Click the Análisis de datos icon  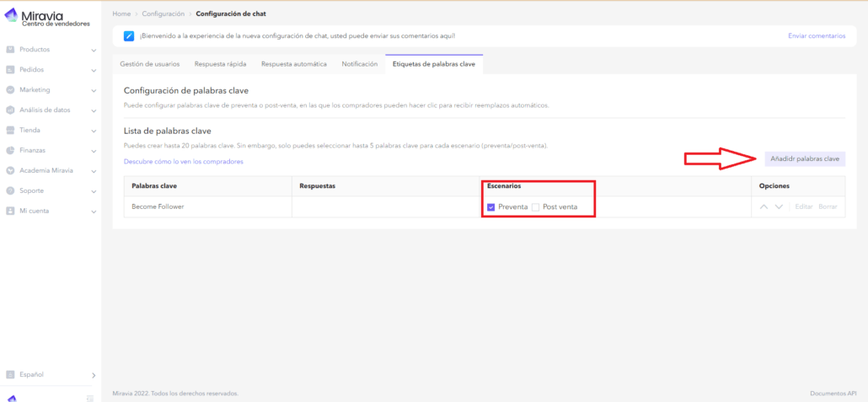(10, 110)
